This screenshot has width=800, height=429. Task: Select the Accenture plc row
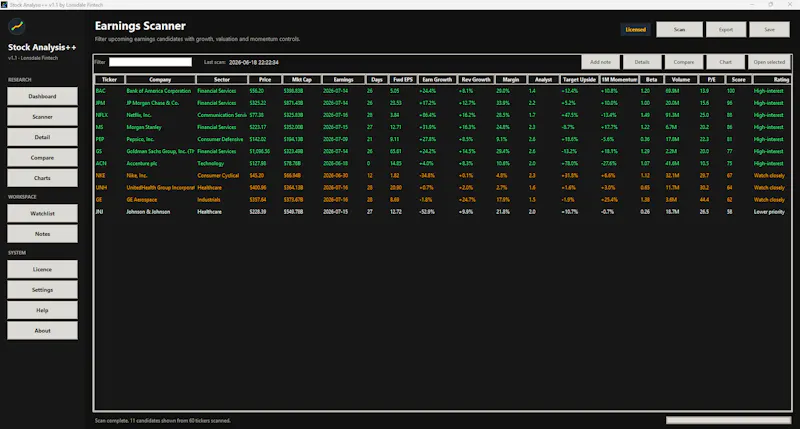(443, 164)
